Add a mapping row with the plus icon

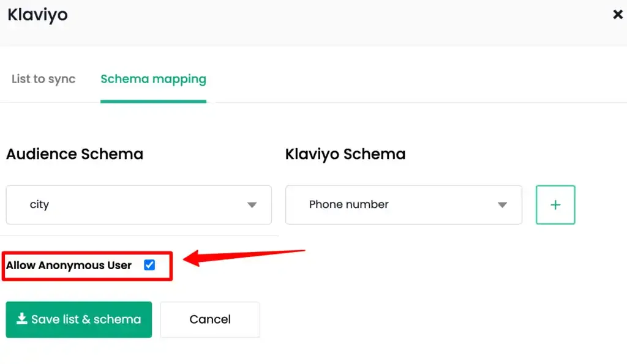point(555,204)
